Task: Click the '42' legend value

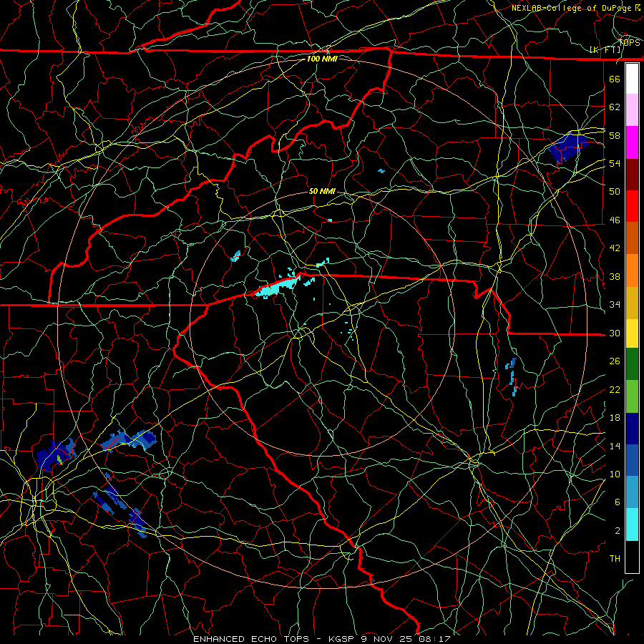Action: (615, 248)
